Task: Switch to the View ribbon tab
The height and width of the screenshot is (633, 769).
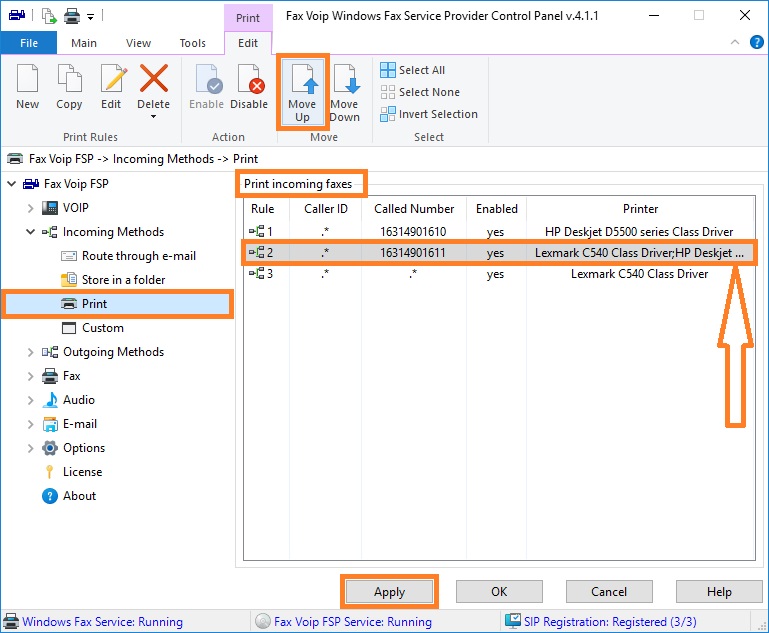Action: click(x=138, y=43)
